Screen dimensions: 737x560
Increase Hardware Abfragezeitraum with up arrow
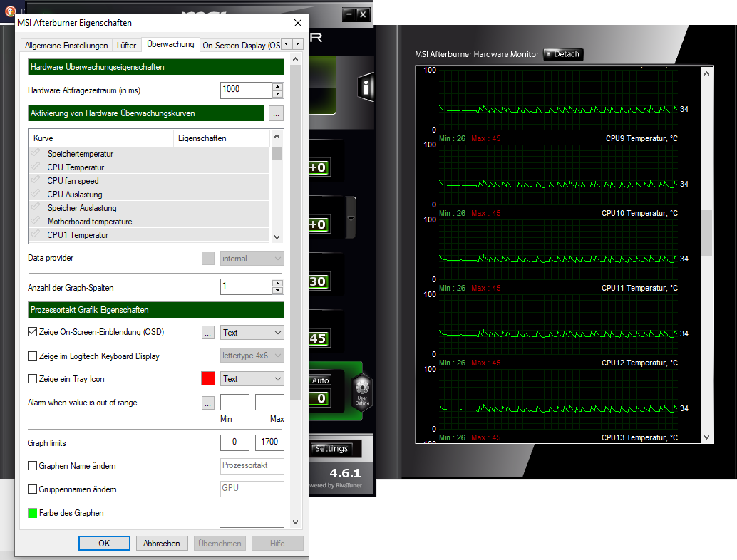coord(278,86)
